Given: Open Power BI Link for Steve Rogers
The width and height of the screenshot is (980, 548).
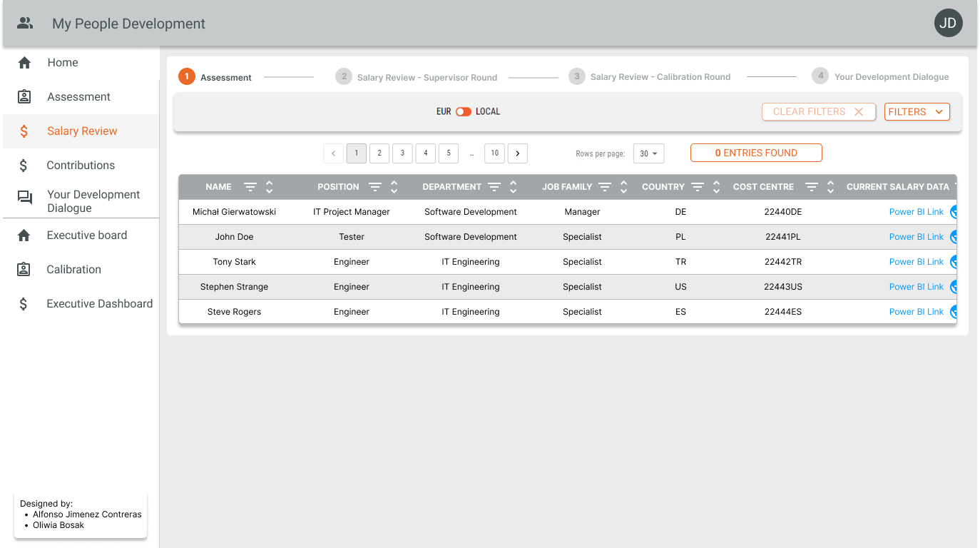Looking at the screenshot, I should pyautogui.click(x=917, y=312).
